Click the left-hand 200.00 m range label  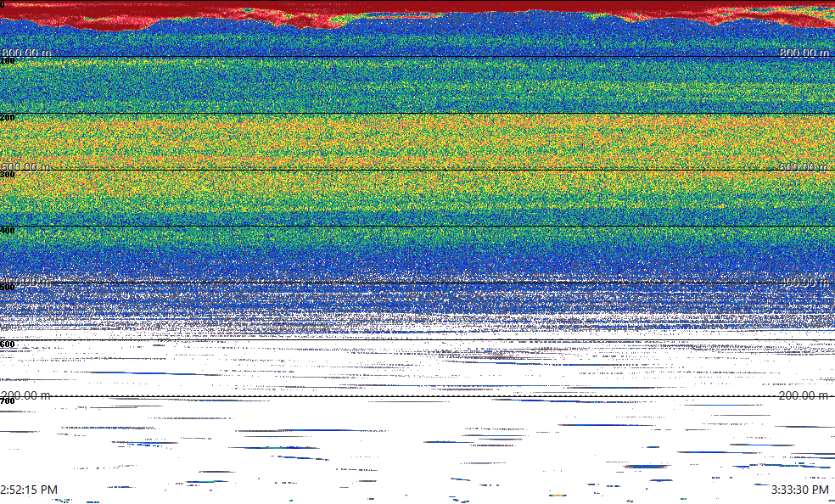(26, 395)
